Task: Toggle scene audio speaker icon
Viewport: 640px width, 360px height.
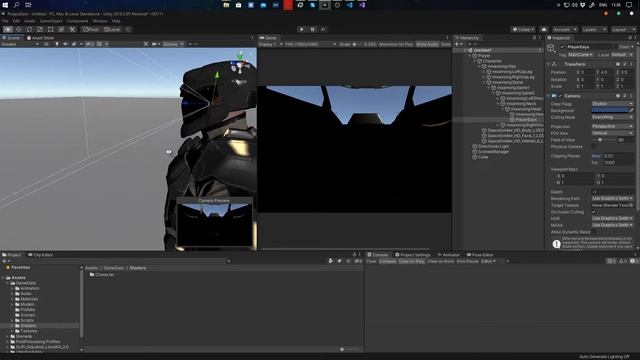Action: coord(65,44)
